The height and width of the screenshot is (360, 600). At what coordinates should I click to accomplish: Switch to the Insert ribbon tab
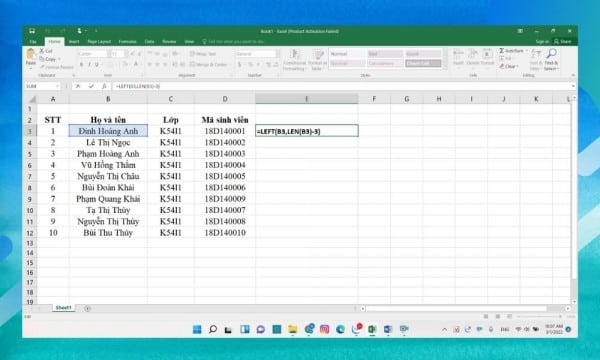(x=74, y=42)
